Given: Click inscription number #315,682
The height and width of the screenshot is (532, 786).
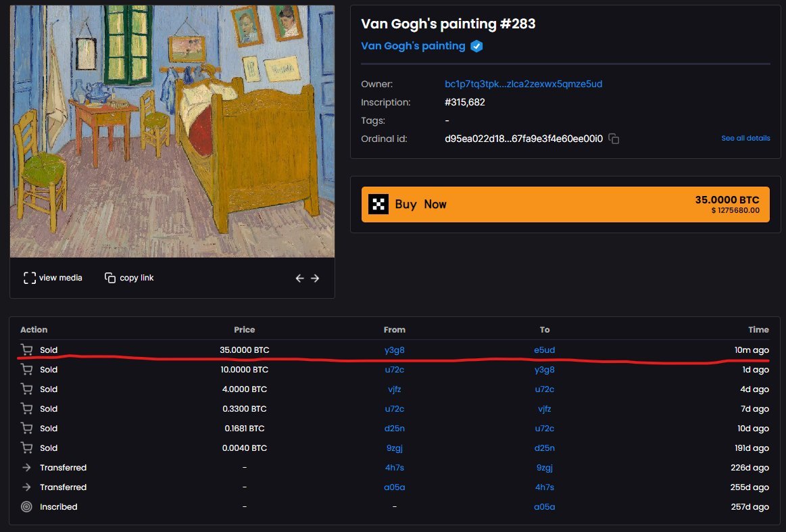Looking at the screenshot, I should pos(465,102).
